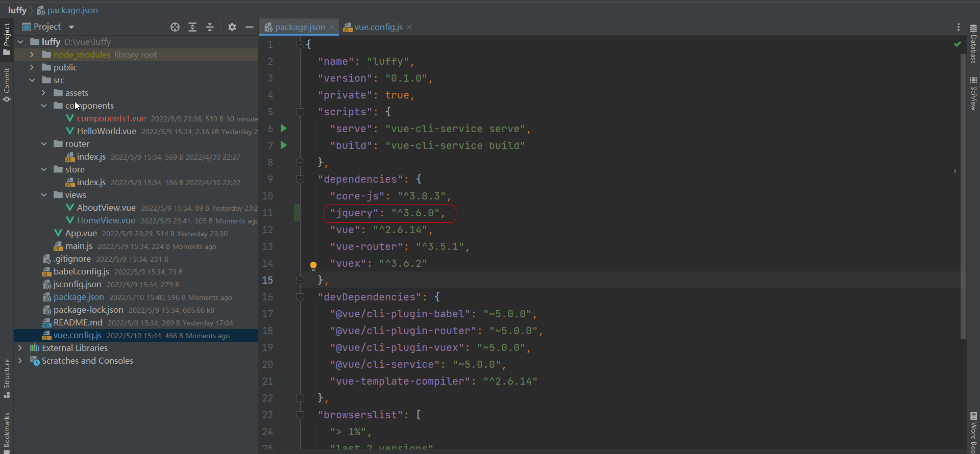The width and height of the screenshot is (980, 454).
Task: Select babel.config.js file
Action: coord(81,271)
